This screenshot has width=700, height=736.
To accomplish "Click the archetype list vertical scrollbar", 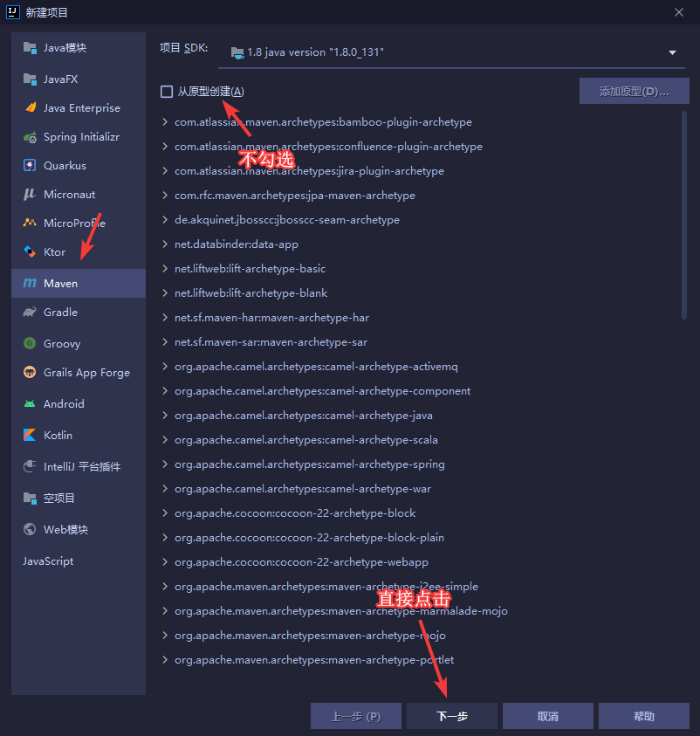I will pos(684,215).
